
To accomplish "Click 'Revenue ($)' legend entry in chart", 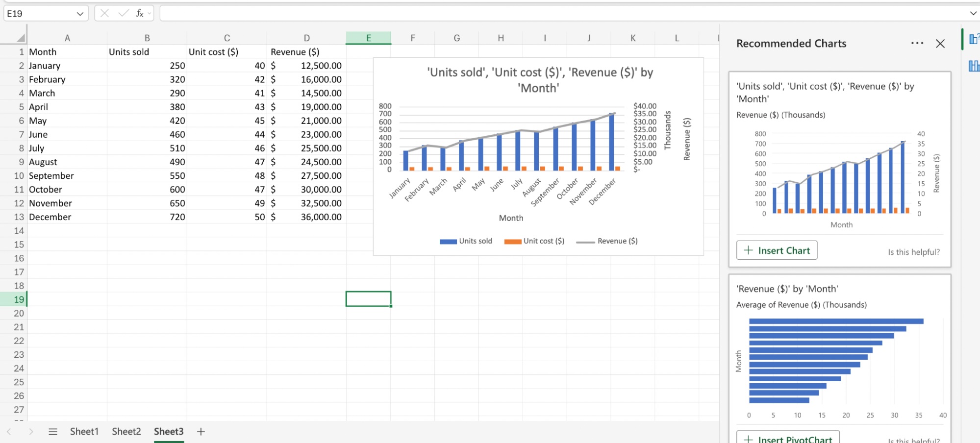I will [607, 241].
